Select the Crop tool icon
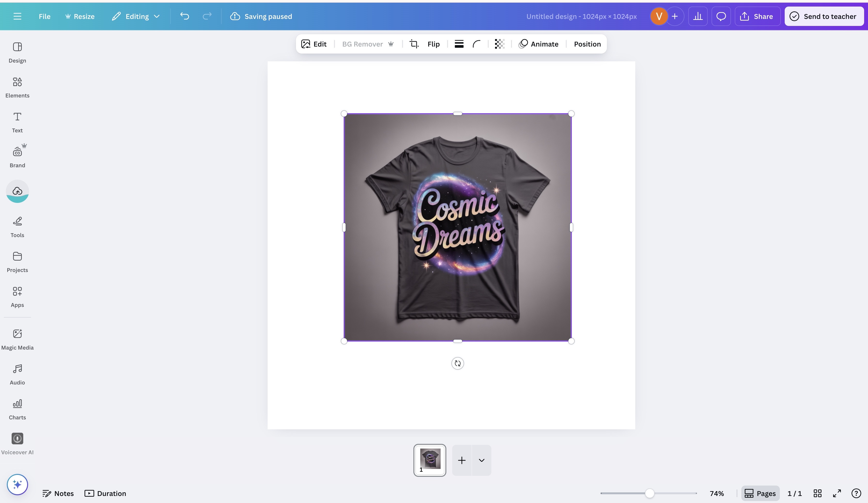This screenshot has width=868, height=503. [x=414, y=44]
